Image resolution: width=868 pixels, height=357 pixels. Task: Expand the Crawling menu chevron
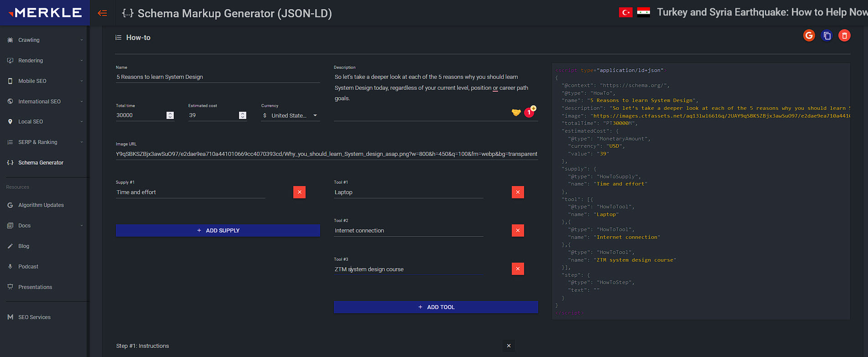click(x=82, y=40)
